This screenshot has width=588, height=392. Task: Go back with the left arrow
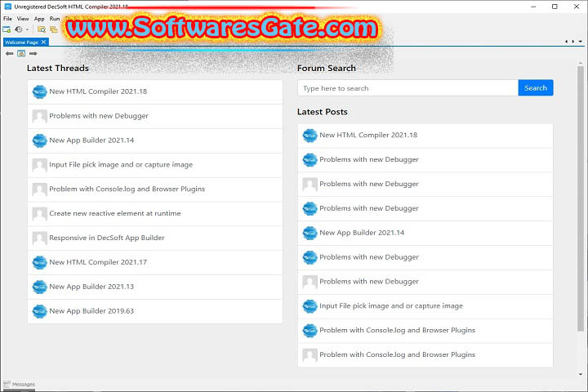[9, 54]
